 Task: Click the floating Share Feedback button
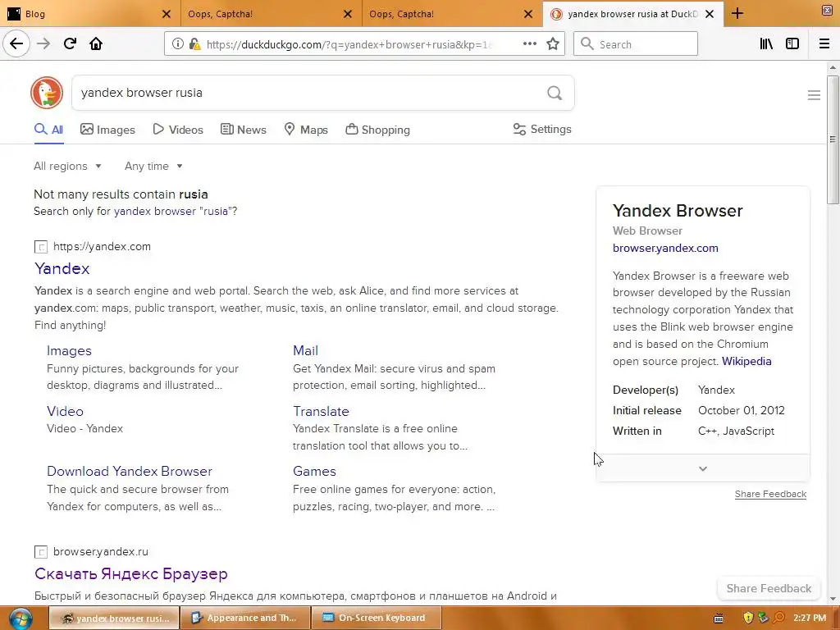pyautogui.click(x=769, y=588)
